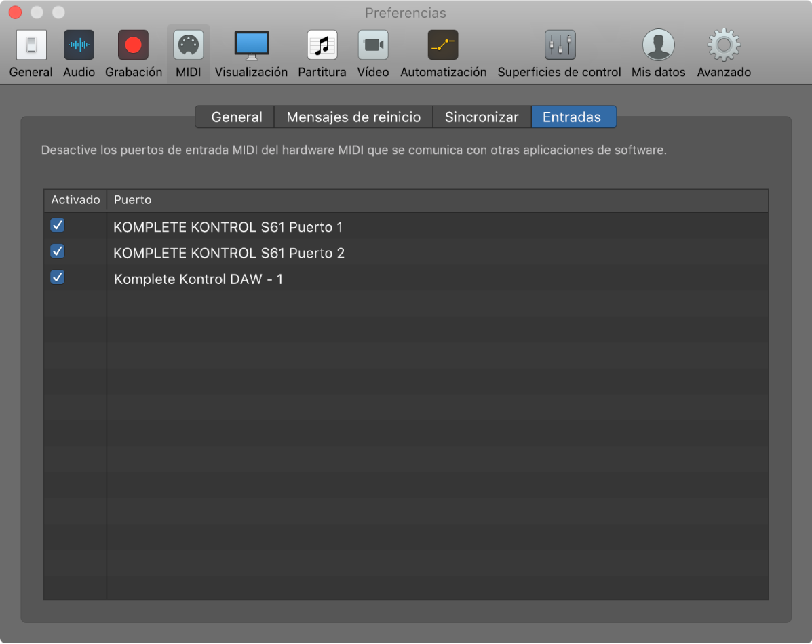This screenshot has height=644, width=812.
Task: Select the Entradas tab
Action: (x=572, y=117)
